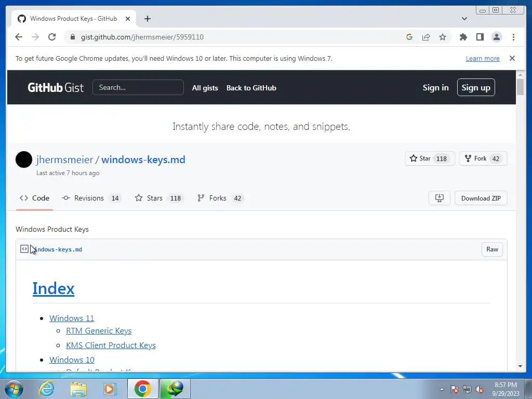Select the Code tab

(x=34, y=198)
